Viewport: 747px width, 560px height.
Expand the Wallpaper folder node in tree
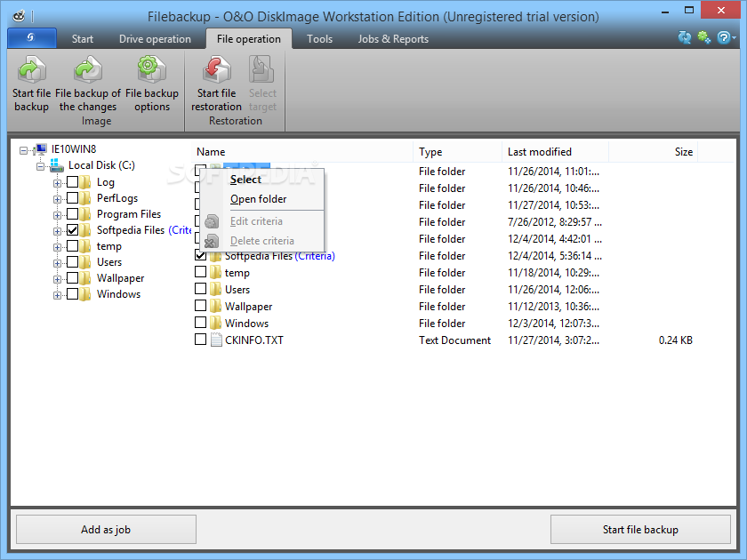click(57, 279)
